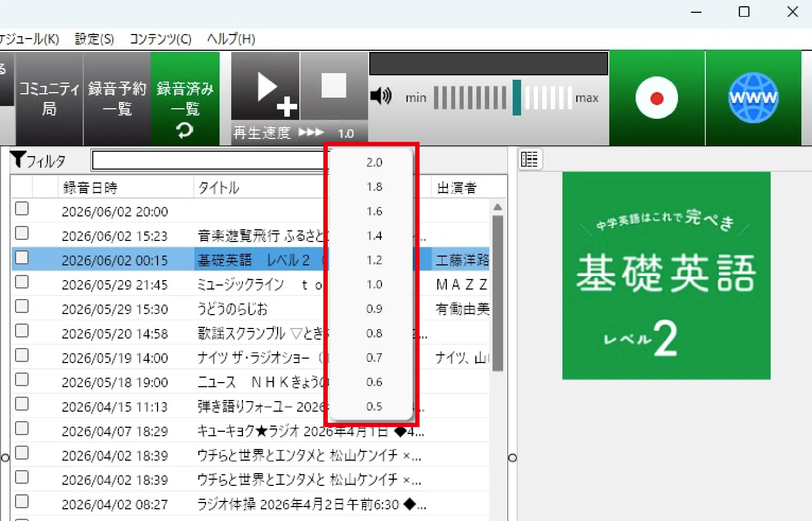
Task: Select the ミュージックライン recording title
Action: pos(261,285)
